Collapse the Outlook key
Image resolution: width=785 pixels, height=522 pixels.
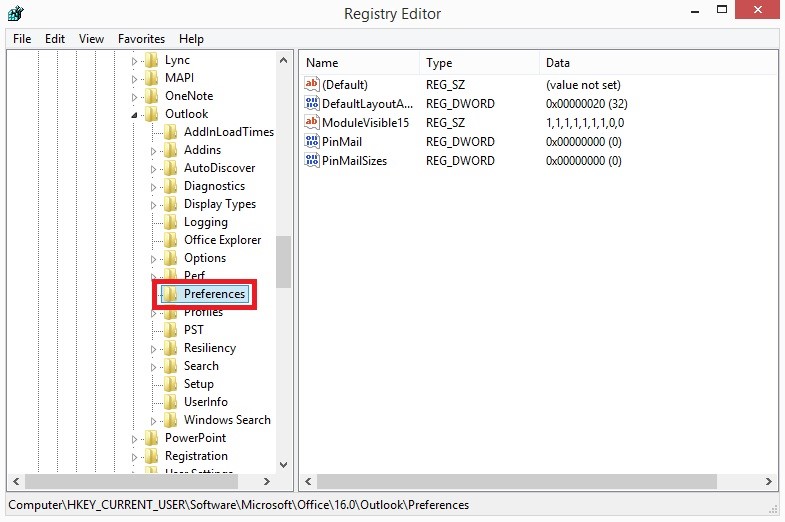point(134,116)
